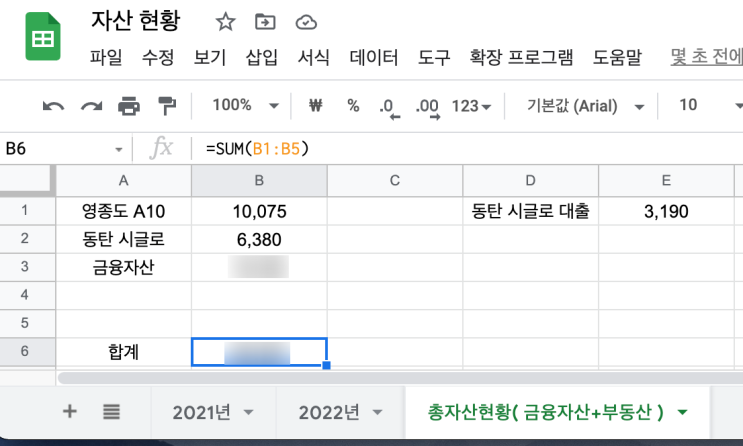Open the 보기 menu
Image resolution: width=743 pixels, height=446 pixels.
pos(210,57)
